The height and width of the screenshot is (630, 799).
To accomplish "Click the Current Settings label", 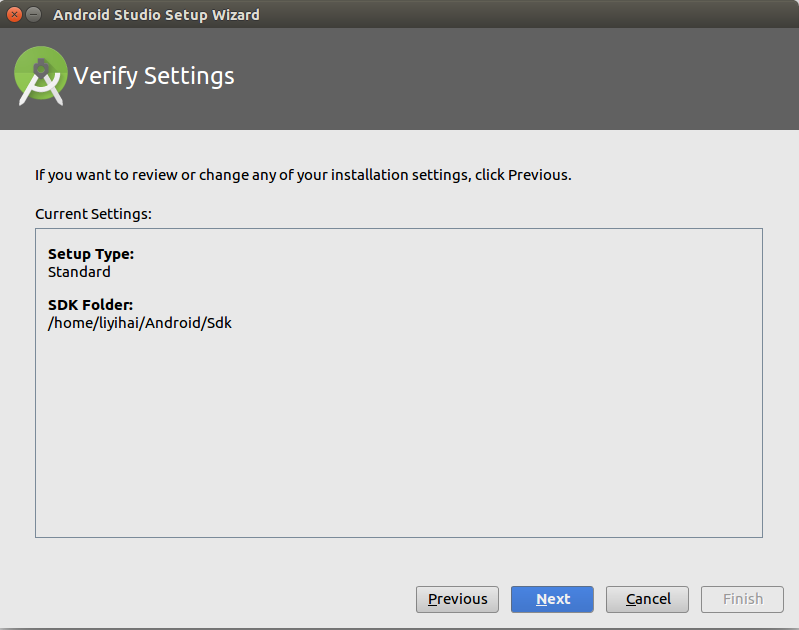I will pos(93,214).
